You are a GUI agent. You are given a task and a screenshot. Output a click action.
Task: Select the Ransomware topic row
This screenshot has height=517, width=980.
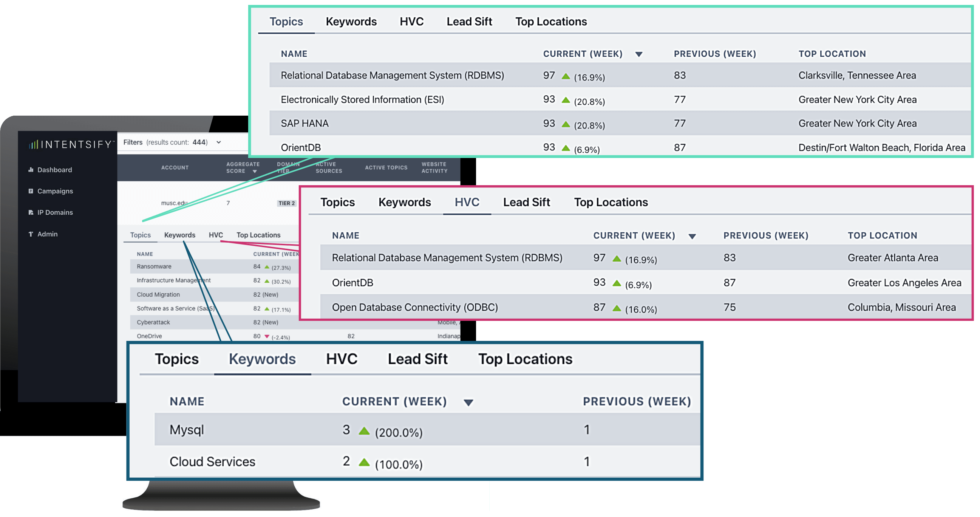pyautogui.click(x=154, y=267)
